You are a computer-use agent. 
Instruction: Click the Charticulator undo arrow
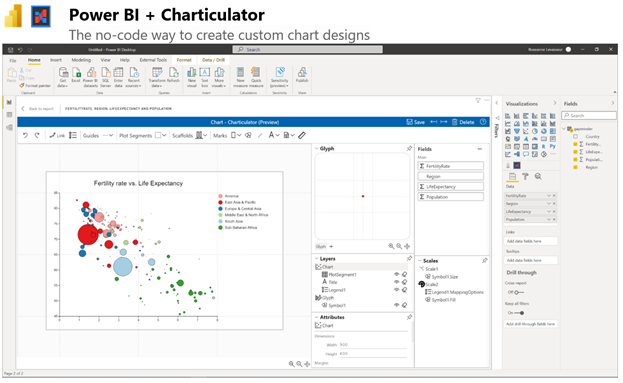click(25, 135)
